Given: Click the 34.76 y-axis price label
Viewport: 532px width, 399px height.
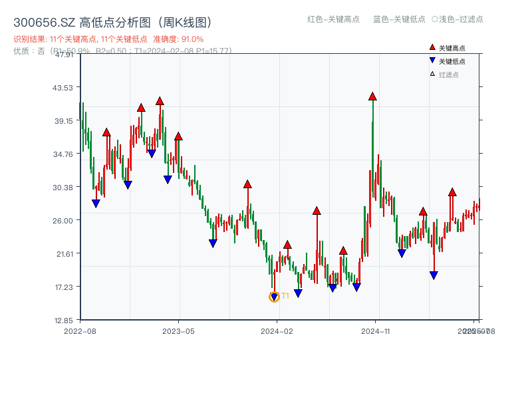Looking at the screenshot, I should point(63,154).
